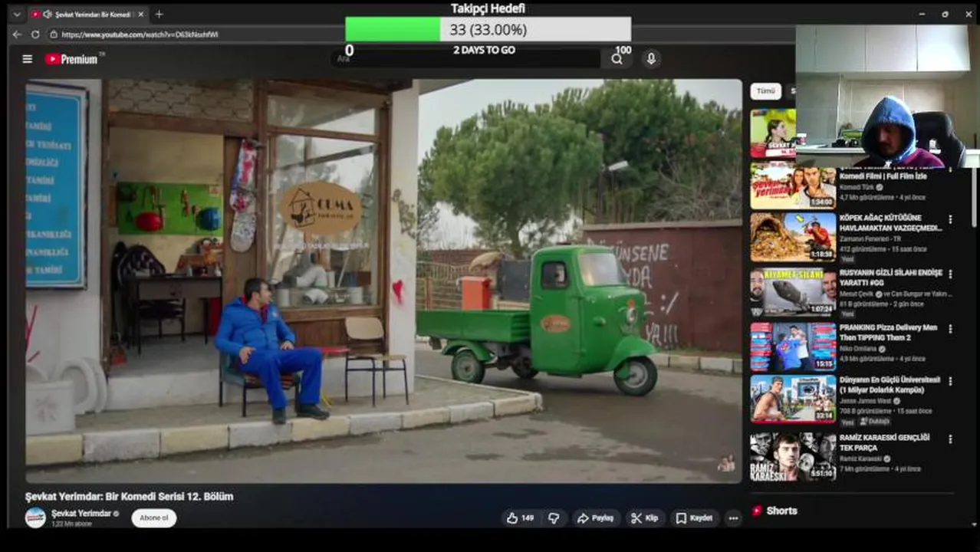
Task: Open the first sidebar video thumbnail under Tümü
Action: point(773,133)
